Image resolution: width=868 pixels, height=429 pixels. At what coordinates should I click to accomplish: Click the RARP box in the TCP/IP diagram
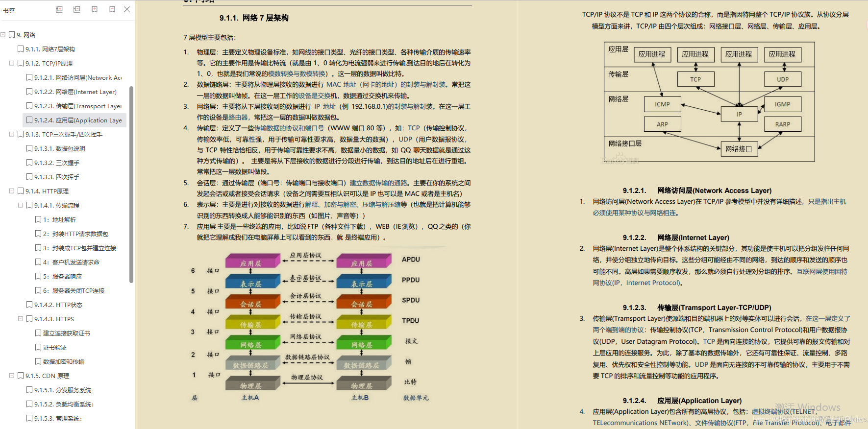pos(783,124)
